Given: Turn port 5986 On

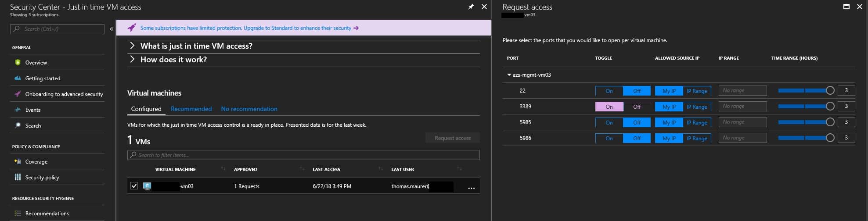Looking at the screenshot, I should pyautogui.click(x=609, y=138).
